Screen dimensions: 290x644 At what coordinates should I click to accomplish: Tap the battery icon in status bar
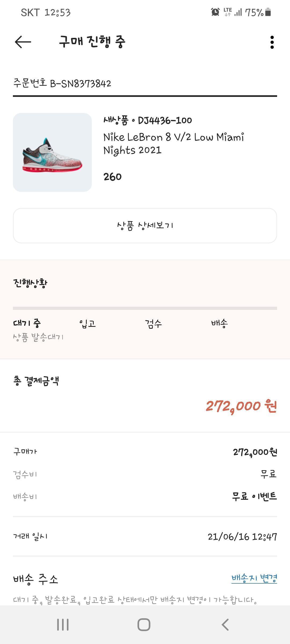[x=268, y=12]
